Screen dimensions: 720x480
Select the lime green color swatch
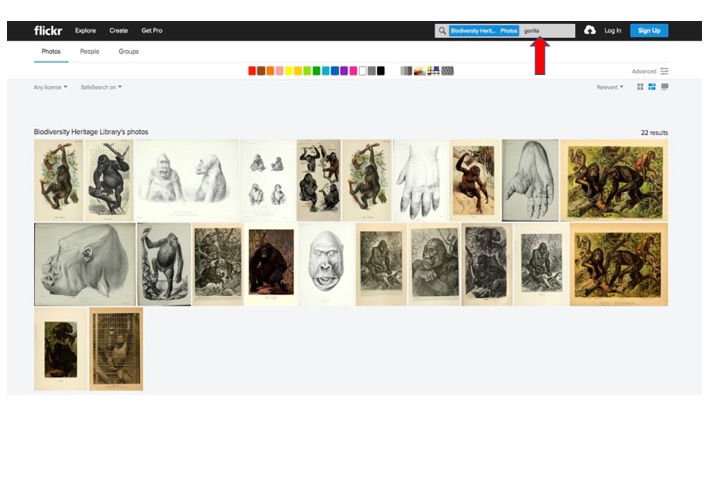307,71
